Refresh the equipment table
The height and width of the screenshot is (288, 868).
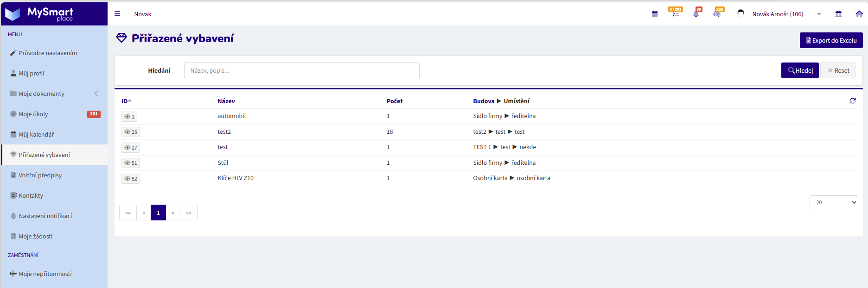click(x=852, y=100)
